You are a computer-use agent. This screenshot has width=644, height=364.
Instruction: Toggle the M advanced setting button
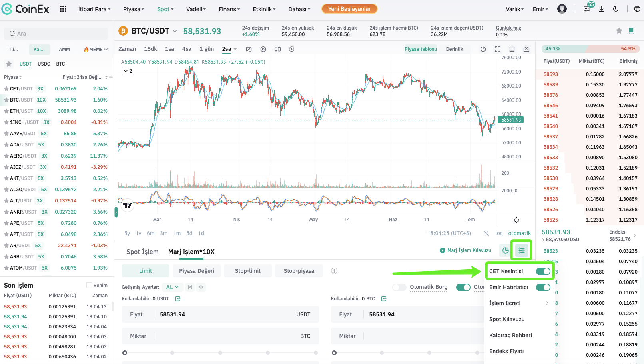[x=190, y=287]
